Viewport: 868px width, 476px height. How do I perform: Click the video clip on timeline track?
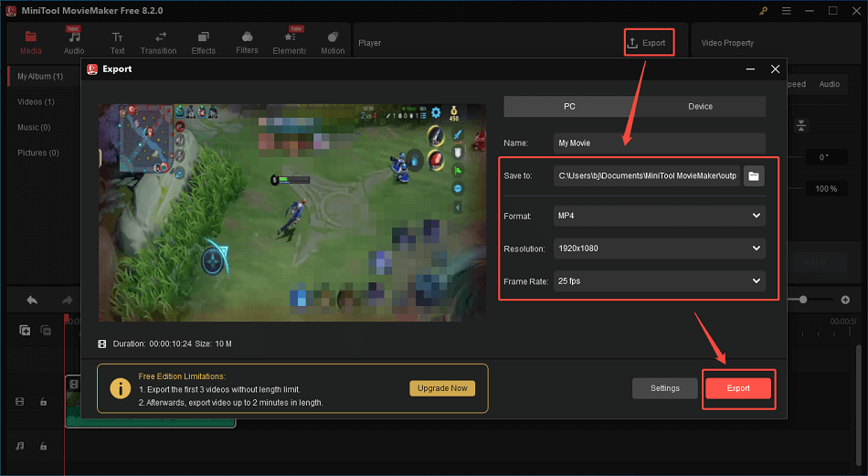coord(151,421)
